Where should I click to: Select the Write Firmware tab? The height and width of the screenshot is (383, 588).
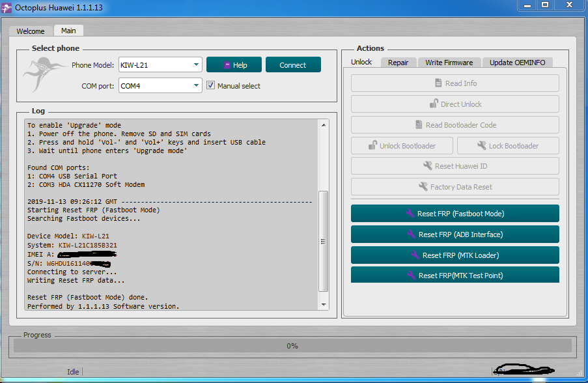tap(449, 63)
